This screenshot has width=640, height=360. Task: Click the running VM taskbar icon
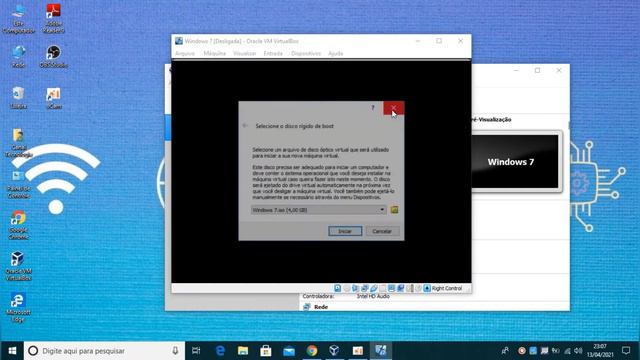(x=381, y=351)
